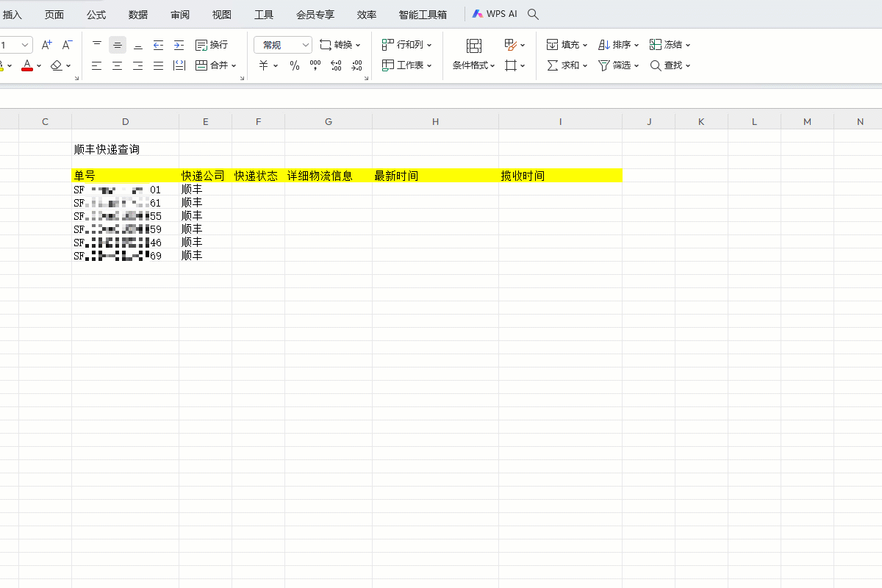882x588 pixels.
Task: Click the conditional formatting icon
Action: coord(474,46)
